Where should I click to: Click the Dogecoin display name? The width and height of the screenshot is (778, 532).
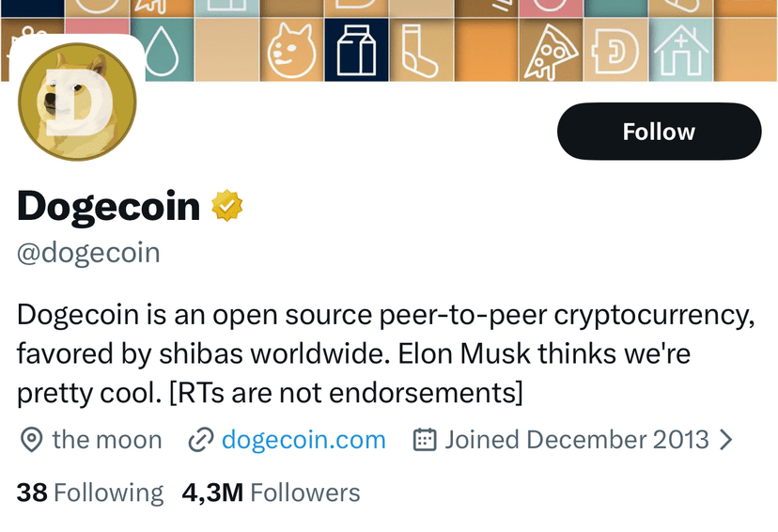click(x=108, y=206)
